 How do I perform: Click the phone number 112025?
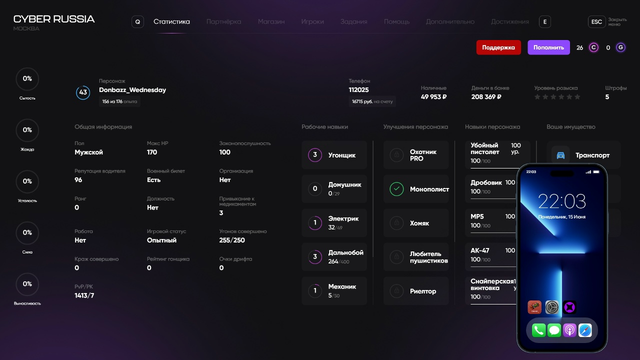click(x=359, y=90)
